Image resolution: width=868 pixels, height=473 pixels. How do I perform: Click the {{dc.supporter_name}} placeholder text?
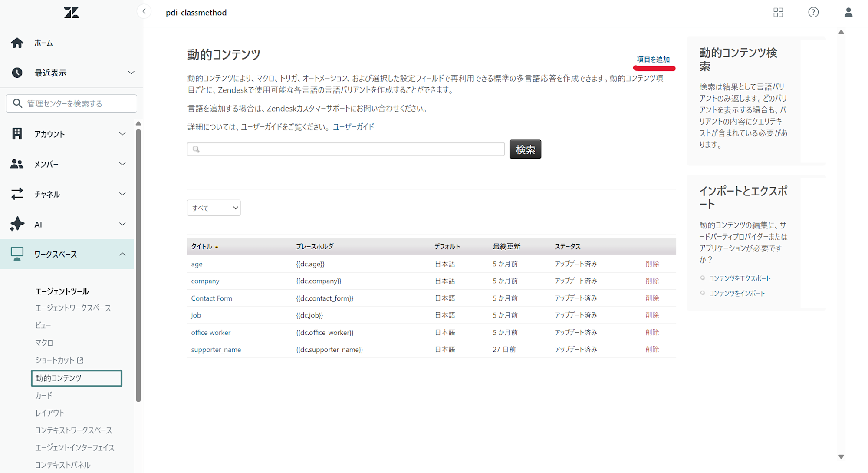coord(329,350)
